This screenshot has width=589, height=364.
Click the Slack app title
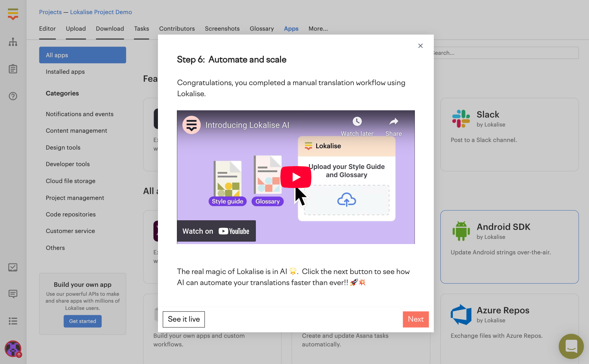(488, 114)
